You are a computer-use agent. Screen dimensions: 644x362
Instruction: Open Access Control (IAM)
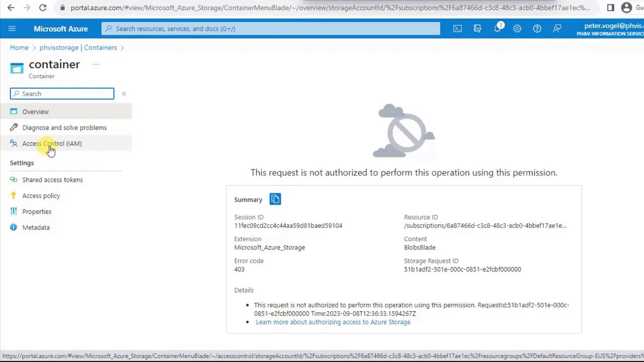click(66, 143)
